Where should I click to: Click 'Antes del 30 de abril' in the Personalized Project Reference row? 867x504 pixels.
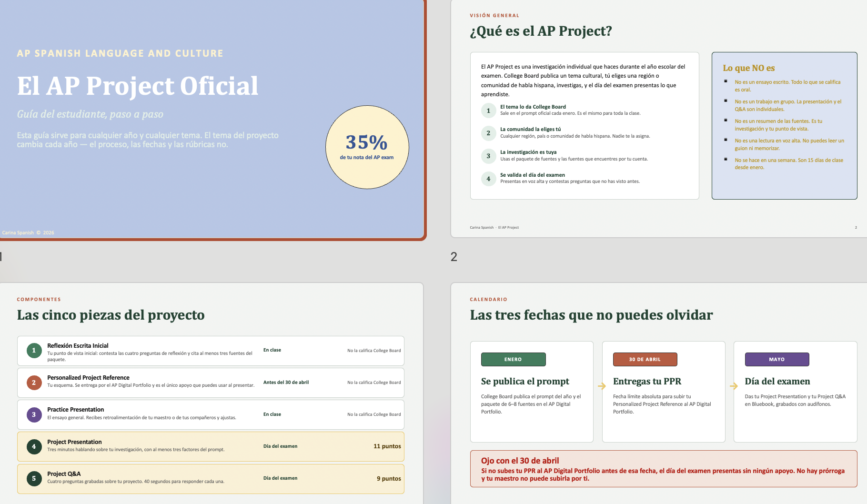pyautogui.click(x=286, y=383)
